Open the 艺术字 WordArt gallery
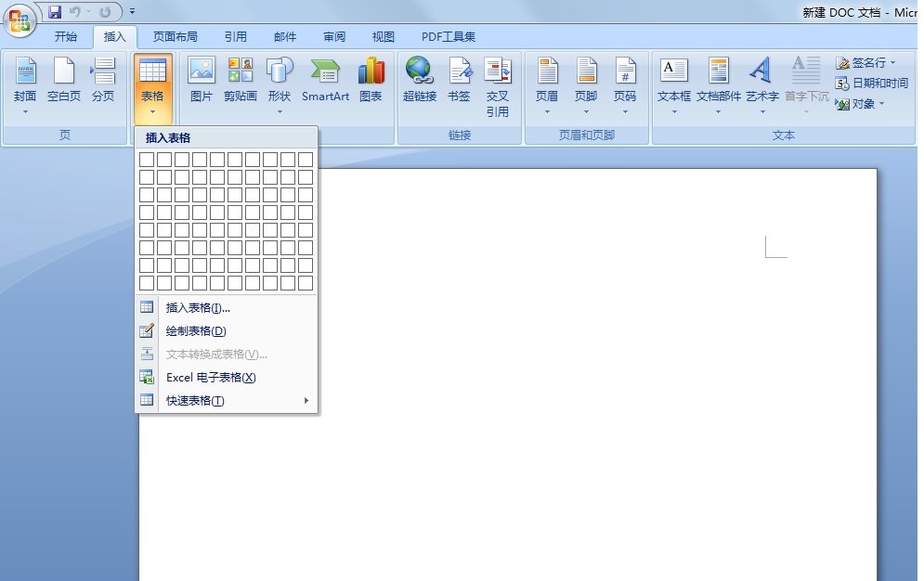The width and height of the screenshot is (924, 581). pyautogui.click(x=761, y=84)
